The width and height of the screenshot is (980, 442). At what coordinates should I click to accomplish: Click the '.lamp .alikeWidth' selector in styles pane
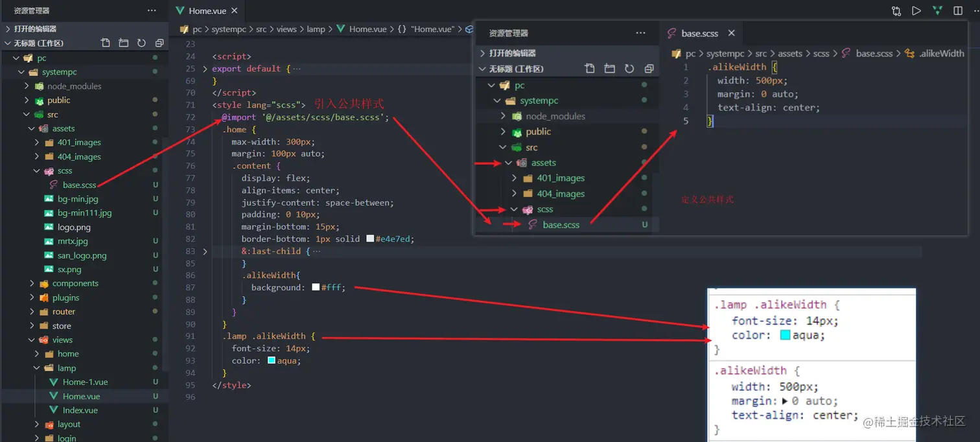point(770,305)
